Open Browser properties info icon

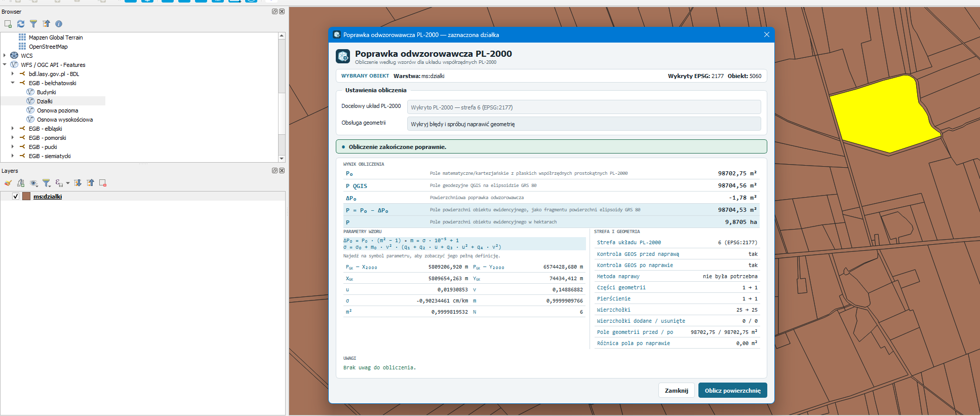[59, 24]
